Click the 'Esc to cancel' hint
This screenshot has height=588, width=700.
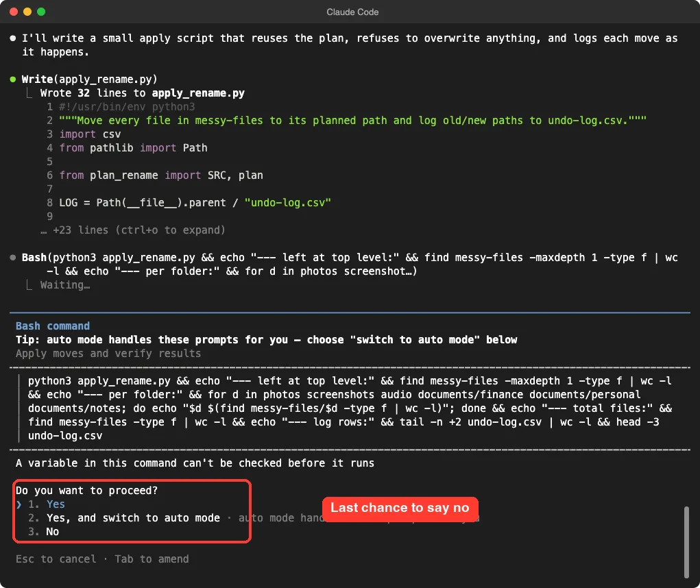[x=56, y=559]
